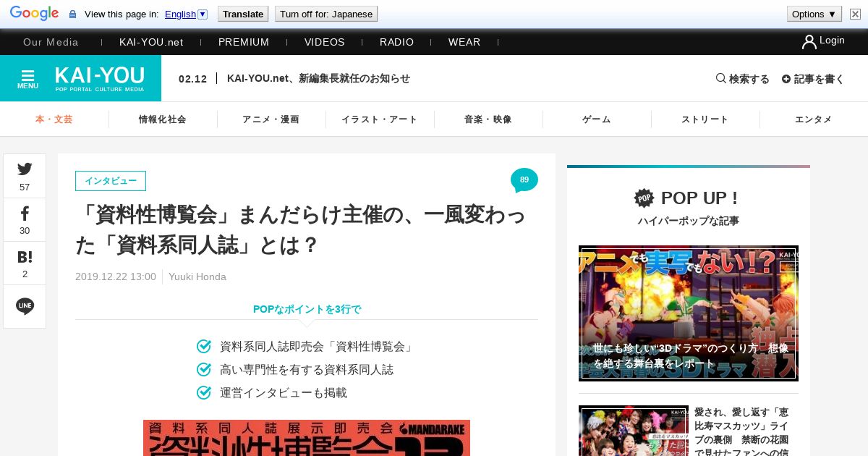Open the 恵比寿マスカッツ article thumbnail

[634, 431]
